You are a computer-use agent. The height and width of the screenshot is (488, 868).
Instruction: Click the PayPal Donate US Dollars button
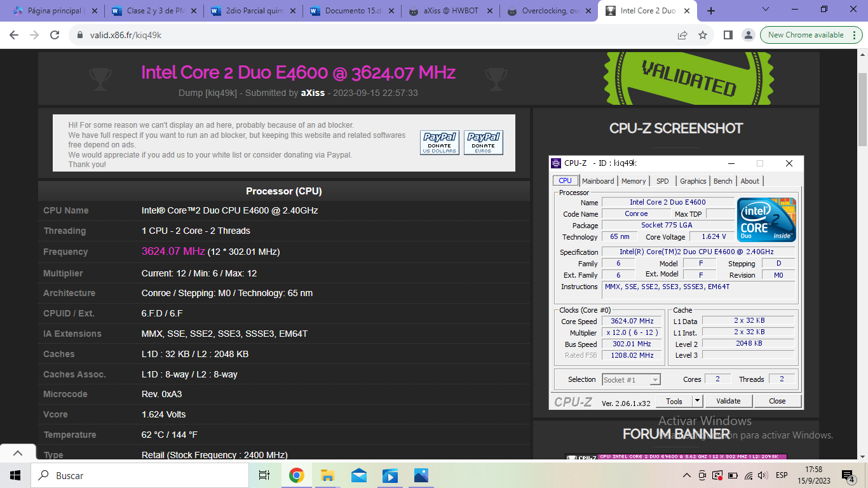tap(440, 142)
